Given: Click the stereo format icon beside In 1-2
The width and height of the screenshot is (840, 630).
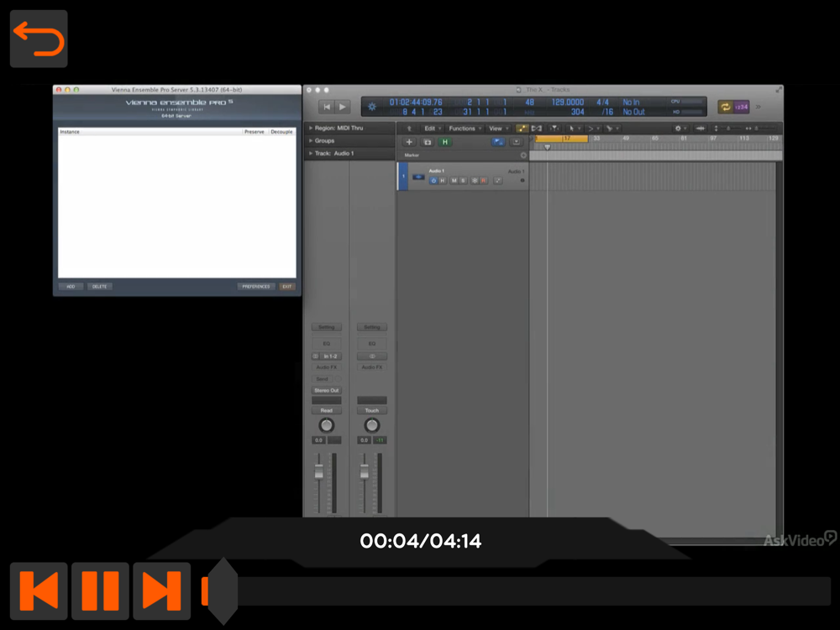Looking at the screenshot, I should 316,356.
